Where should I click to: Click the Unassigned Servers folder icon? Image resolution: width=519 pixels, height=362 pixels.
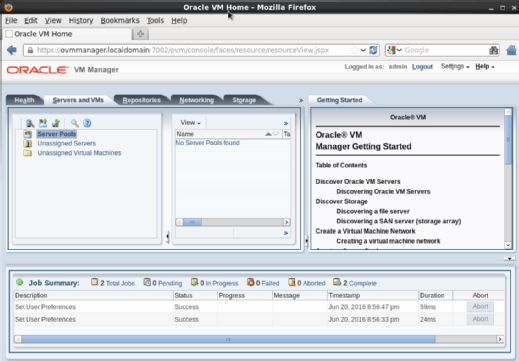point(28,144)
